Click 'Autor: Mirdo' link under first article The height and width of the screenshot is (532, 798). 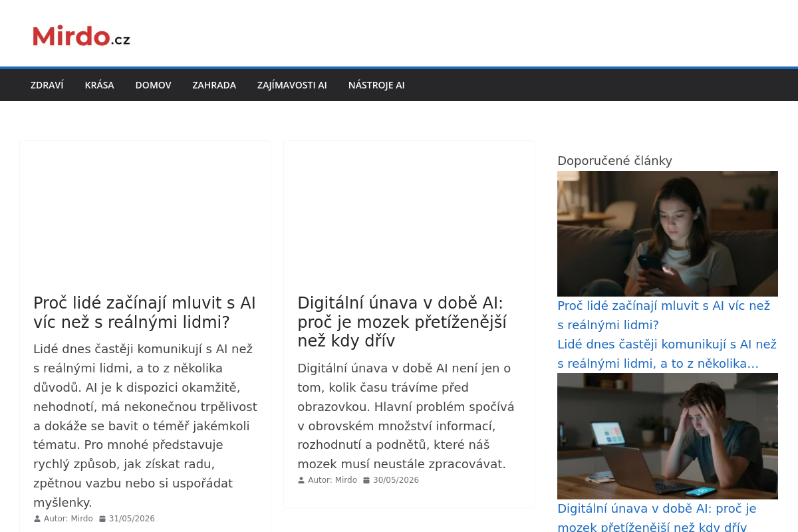click(x=68, y=519)
